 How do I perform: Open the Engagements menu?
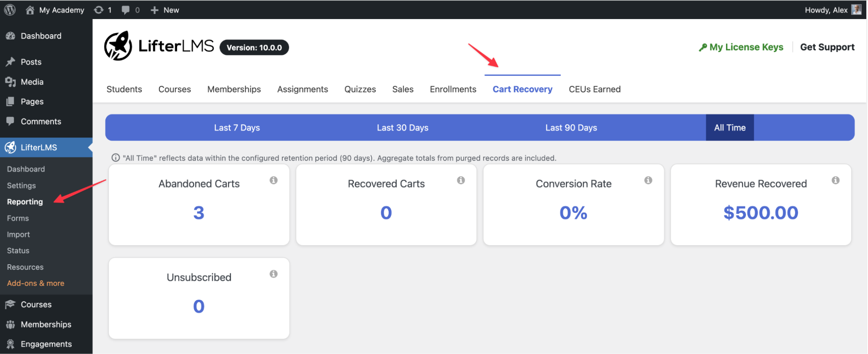pyautogui.click(x=46, y=344)
